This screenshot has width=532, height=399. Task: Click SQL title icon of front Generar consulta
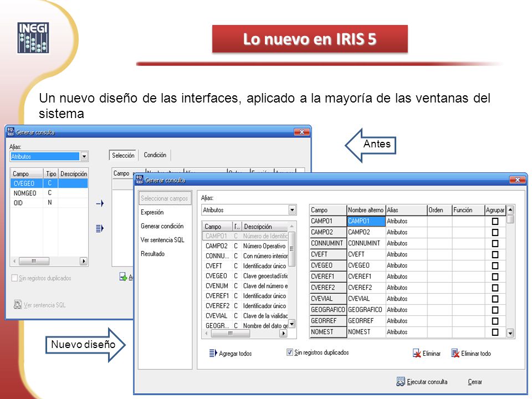(x=140, y=180)
